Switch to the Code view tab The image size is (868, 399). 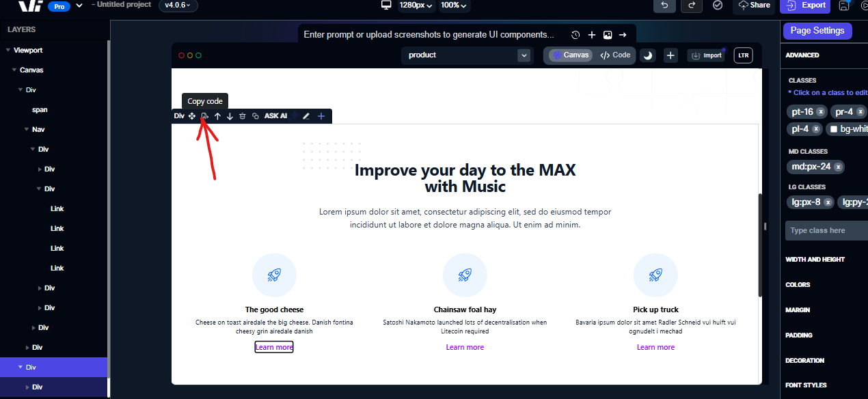coord(615,55)
